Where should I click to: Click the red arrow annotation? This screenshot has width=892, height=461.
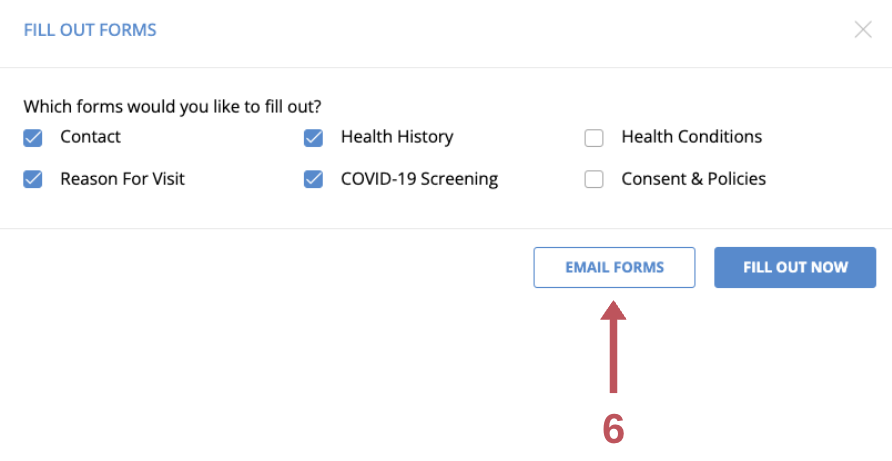(x=613, y=346)
